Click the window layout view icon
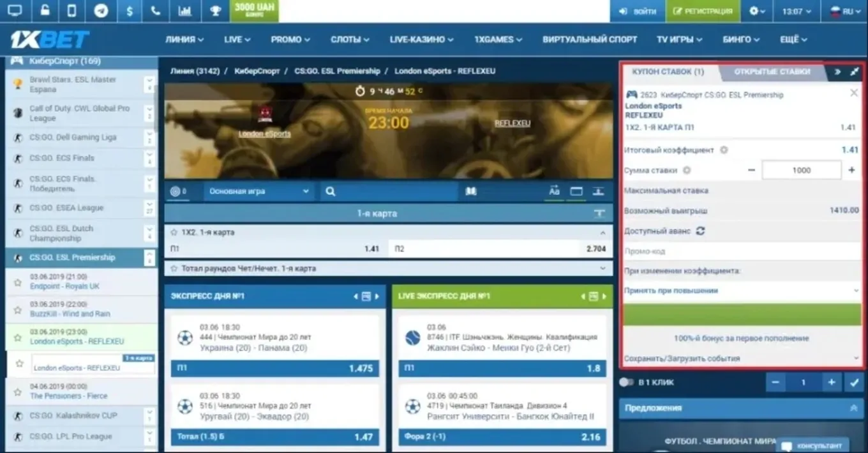868x453 pixels. (576, 191)
